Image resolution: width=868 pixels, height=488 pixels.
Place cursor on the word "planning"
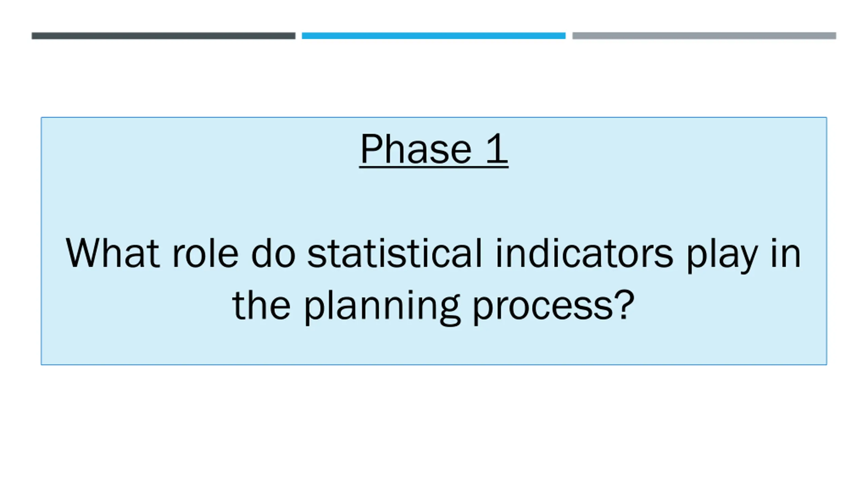[382, 307]
